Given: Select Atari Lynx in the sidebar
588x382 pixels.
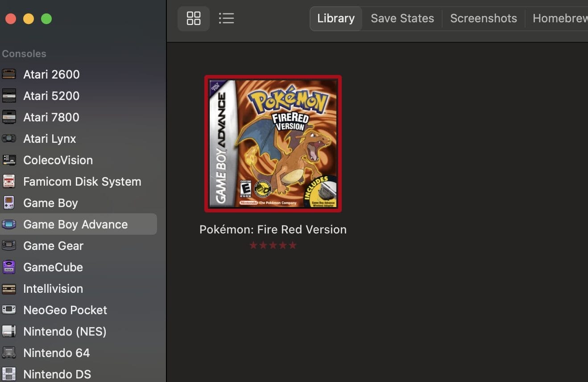Looking at the screenshot, I should pyautogui.click(x=50, y=138).
